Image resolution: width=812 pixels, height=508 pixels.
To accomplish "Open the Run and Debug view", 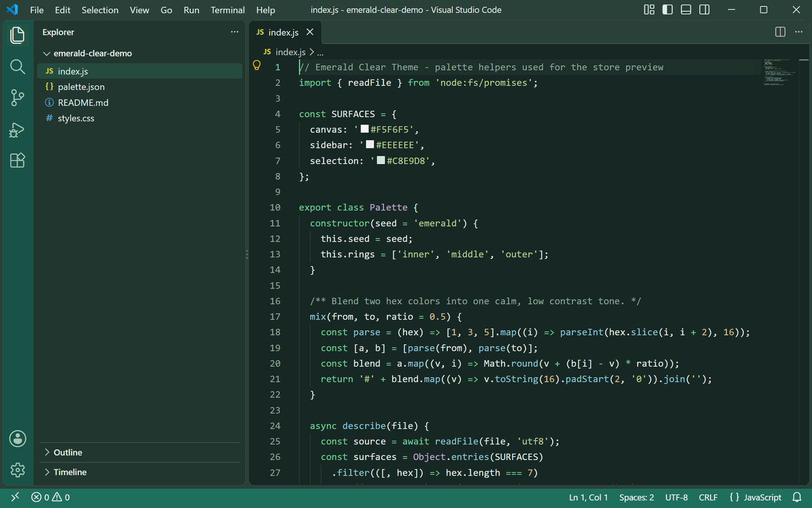I will click(17, 129).
